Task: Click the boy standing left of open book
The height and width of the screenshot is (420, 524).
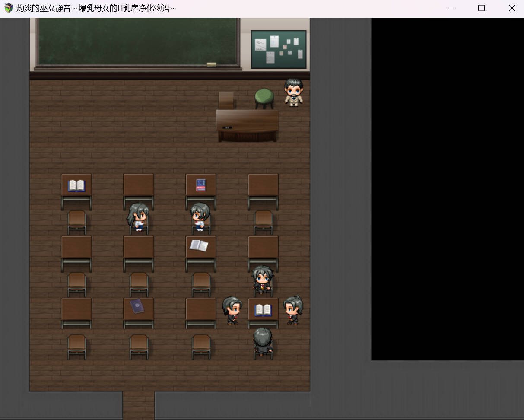Action: (232, 310)
